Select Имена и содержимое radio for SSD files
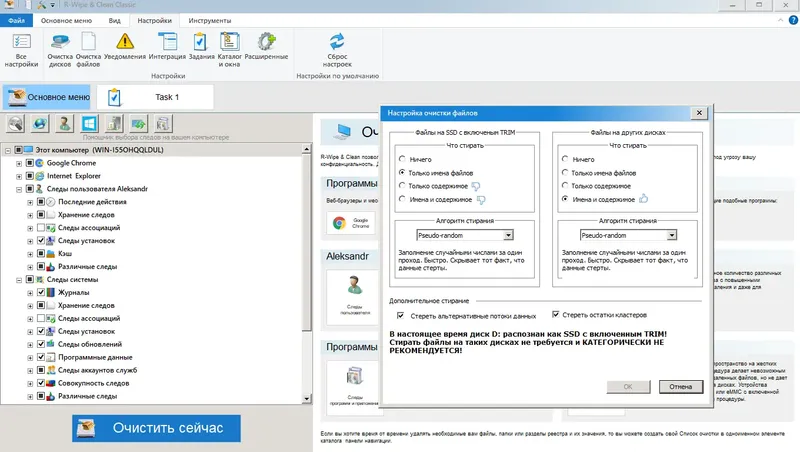800x452 pixels. click(x=402, y=199)
